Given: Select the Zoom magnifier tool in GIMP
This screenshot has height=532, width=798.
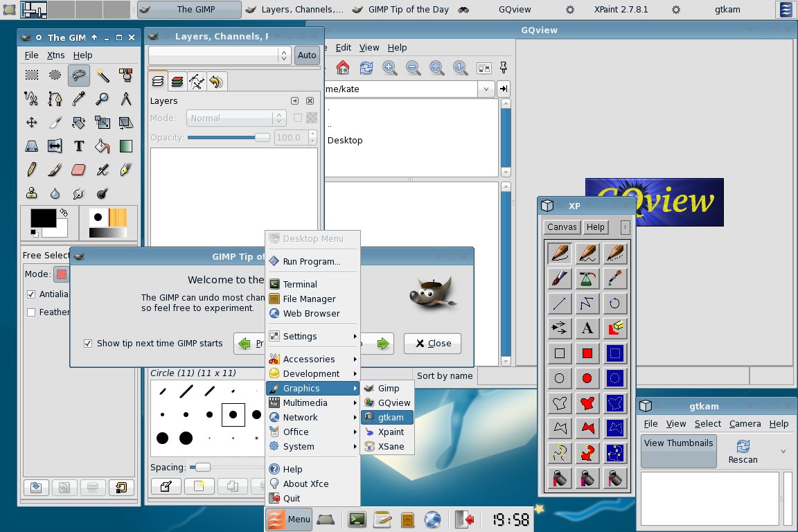Looking at the screenshot, I should (103, 99).
